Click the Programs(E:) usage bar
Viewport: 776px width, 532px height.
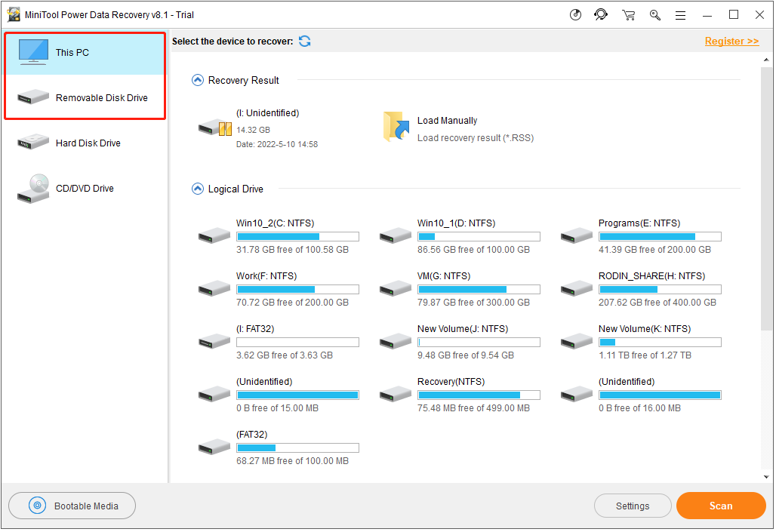[661, 236]
